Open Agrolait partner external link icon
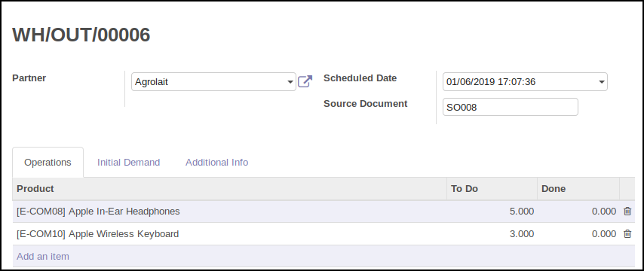This screenshot has height=271, width=644. [x=305, y=81]
